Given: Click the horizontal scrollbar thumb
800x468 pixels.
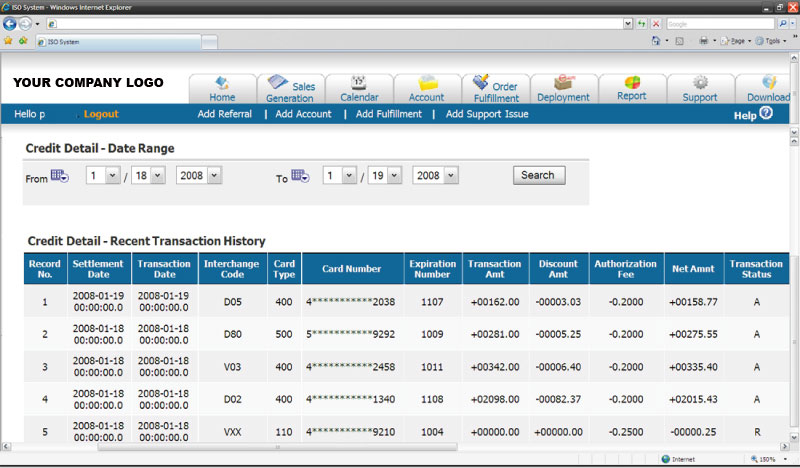Looking at the screenshot, I should click(278, 447).
